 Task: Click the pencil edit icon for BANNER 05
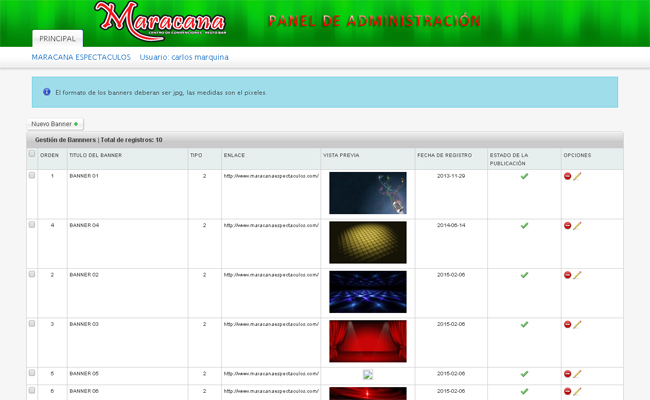click(x=577, y=374)
